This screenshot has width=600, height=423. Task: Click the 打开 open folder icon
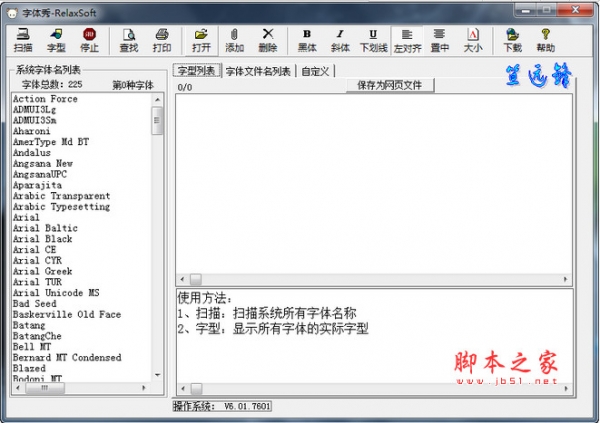pos(201,40)
